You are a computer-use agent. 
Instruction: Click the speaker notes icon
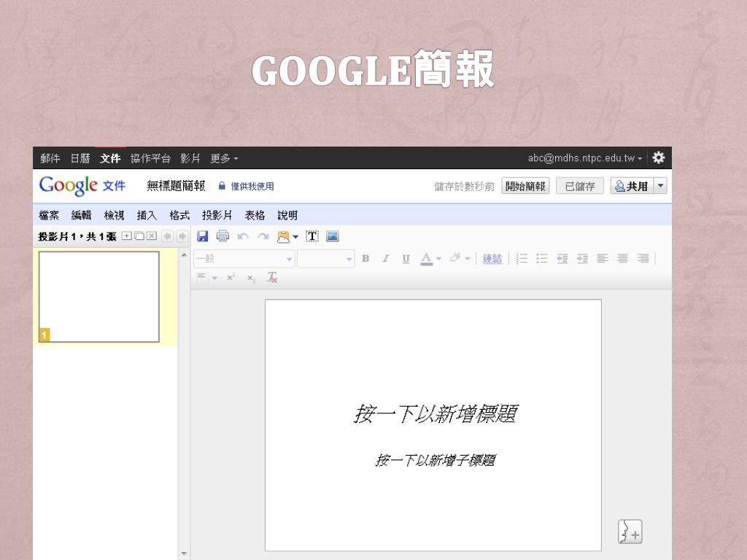click(630, 532)
